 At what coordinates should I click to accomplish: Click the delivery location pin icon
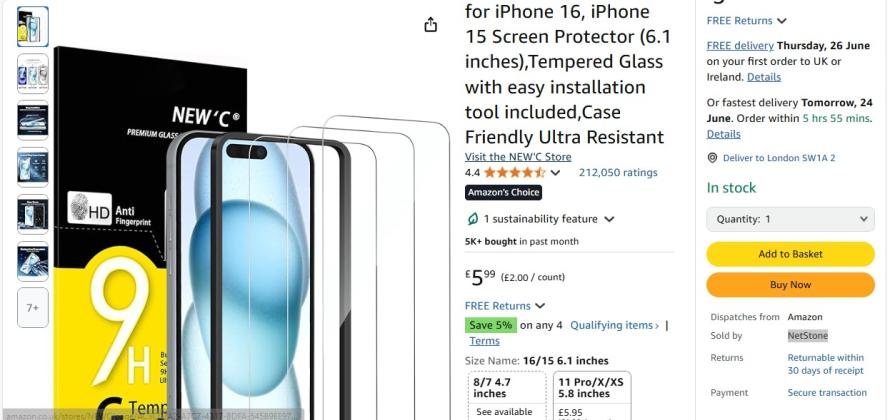[712, 158]
